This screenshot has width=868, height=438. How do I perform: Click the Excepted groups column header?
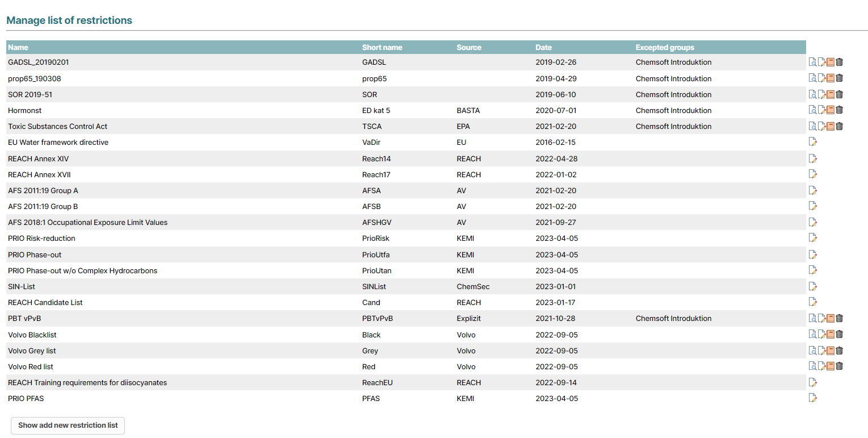click(665, 48)
